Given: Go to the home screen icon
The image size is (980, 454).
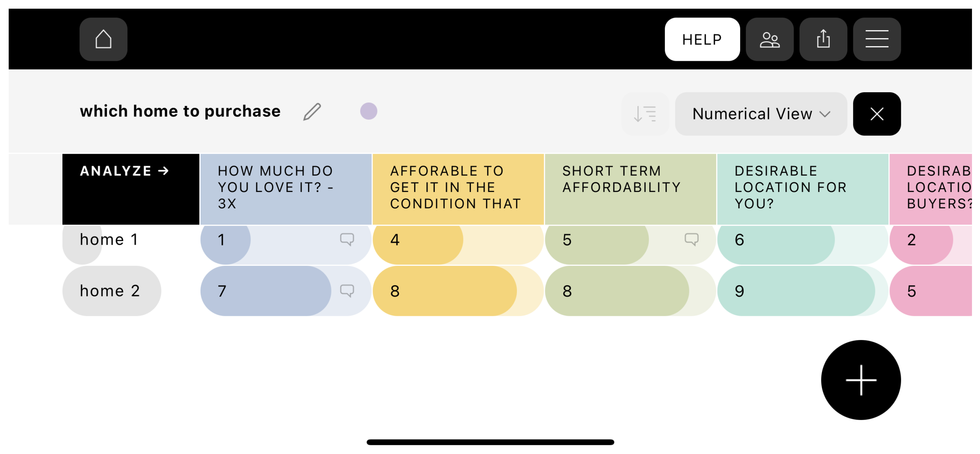Looking at the screenshot, I should coord(103,39).
